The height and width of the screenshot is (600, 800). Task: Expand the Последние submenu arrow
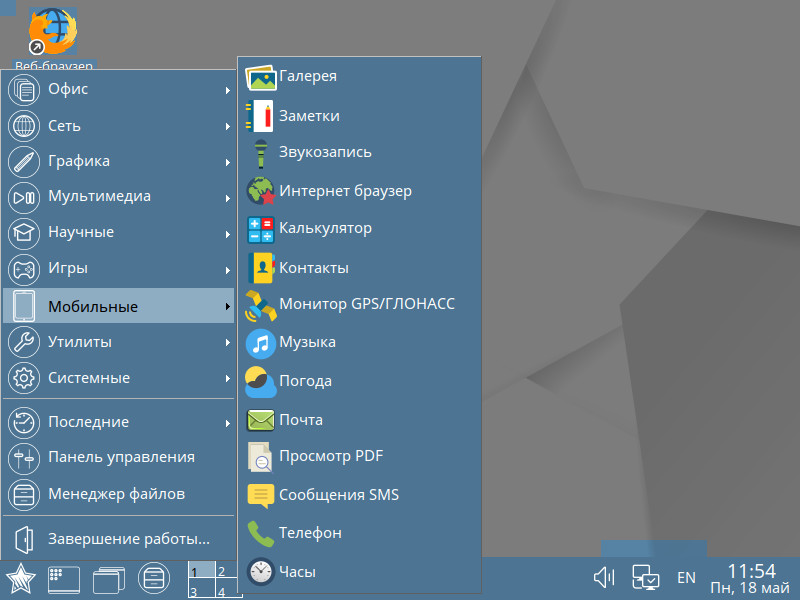pos(228,423)
